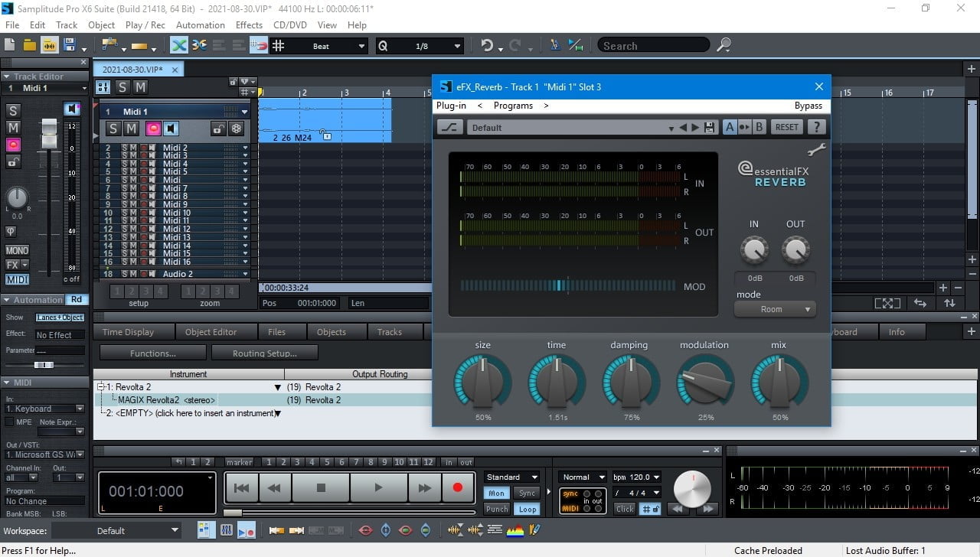Click the track gear settings icon on Midi 1
The height and width of the screenshot is (557, 980).
[237, 129]
